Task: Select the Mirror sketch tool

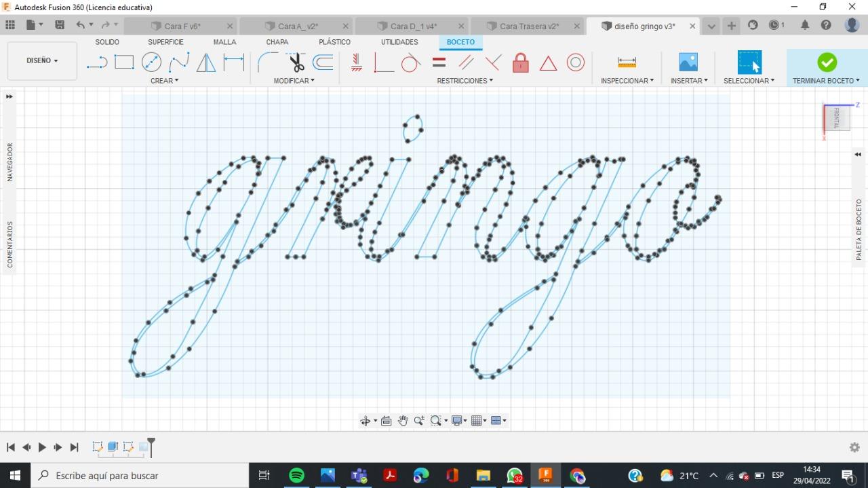Action: [x=206, y=63]
